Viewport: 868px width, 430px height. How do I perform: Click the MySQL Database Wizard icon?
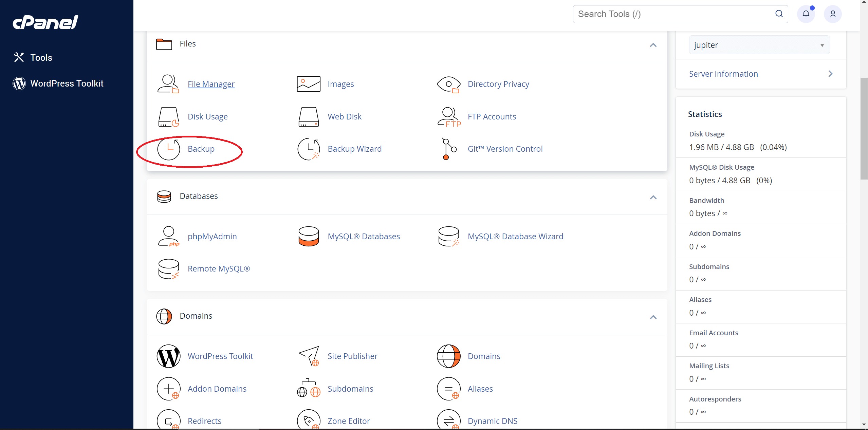448,237
